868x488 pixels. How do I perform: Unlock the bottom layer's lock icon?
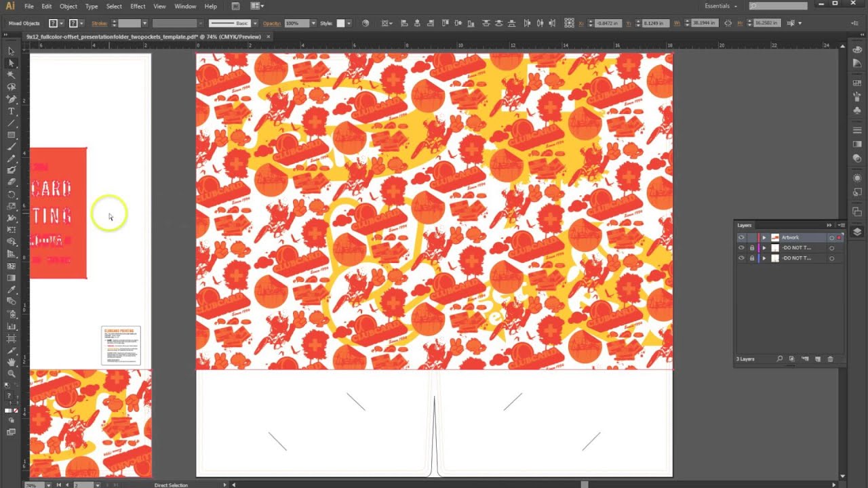pos(751,258)
